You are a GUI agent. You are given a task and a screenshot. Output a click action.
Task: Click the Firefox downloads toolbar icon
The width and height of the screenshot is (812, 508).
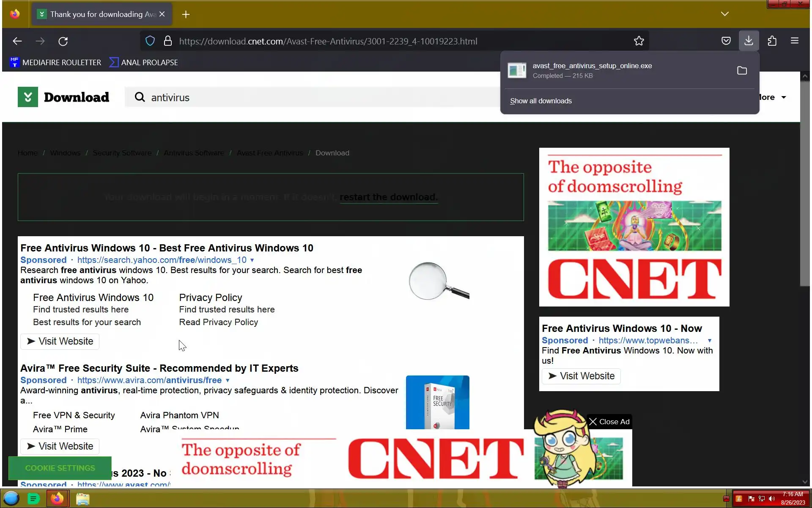click(749, 41)
